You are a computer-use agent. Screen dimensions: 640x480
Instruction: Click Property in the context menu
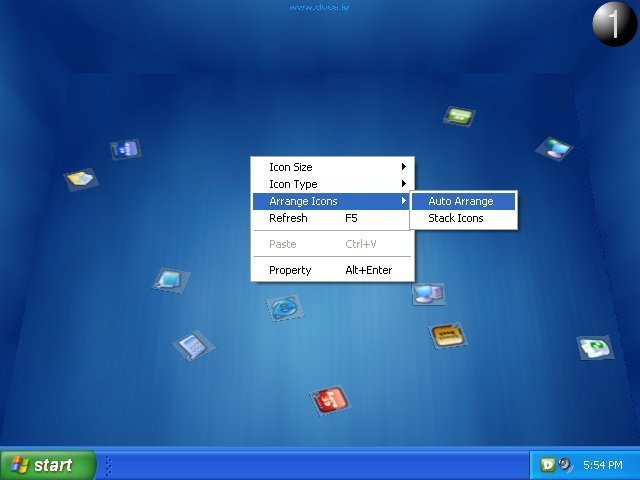click(333, 270)
